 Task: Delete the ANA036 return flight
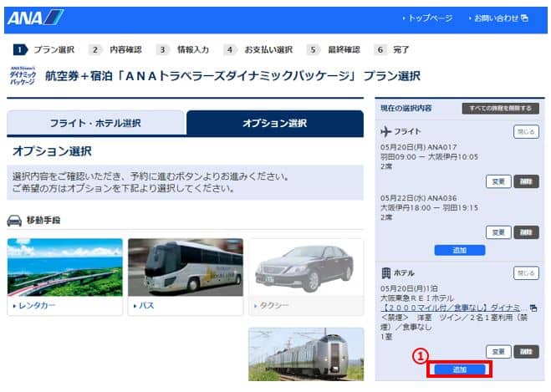526,232
